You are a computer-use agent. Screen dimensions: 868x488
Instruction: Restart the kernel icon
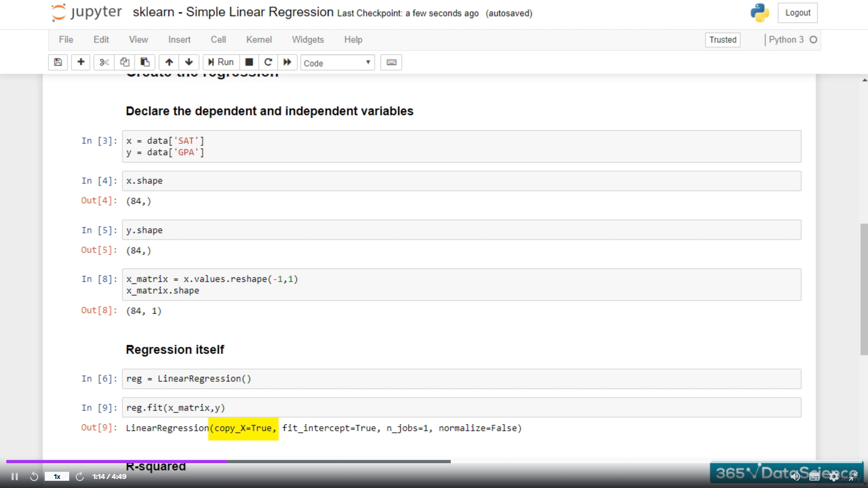click(268, 62)
